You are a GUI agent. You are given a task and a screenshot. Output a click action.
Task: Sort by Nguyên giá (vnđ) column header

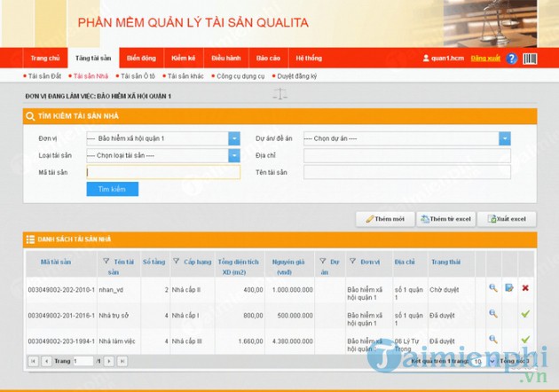point(288,267)
